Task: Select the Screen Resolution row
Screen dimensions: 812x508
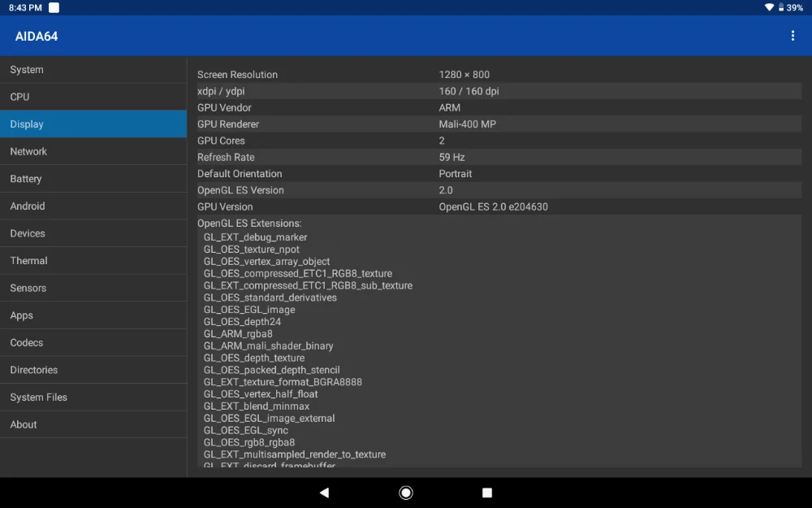Action: tap(499, 75)
